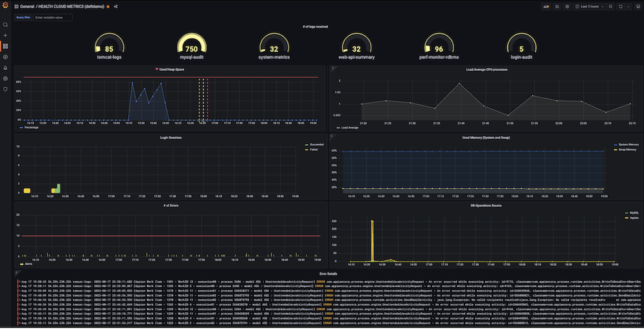Click the Enter variable value field
The height and width of the screenshot is (329, 644).
pos(53,17)
